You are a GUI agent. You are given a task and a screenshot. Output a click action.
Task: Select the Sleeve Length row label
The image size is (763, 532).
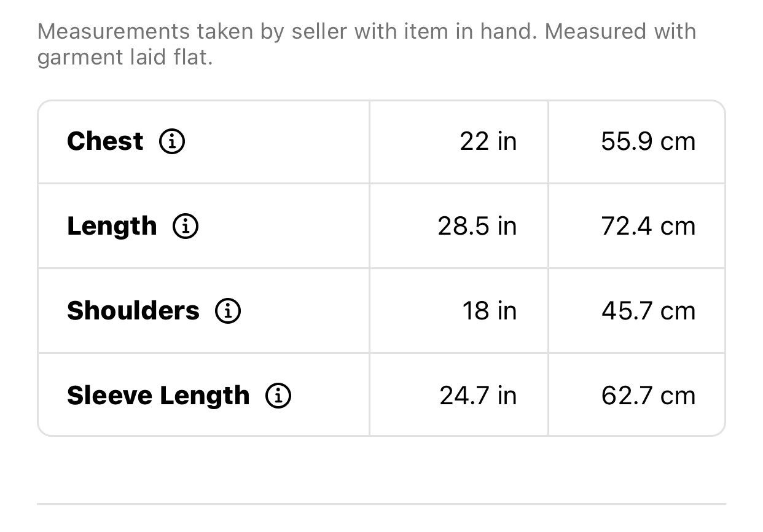point(158,396)
